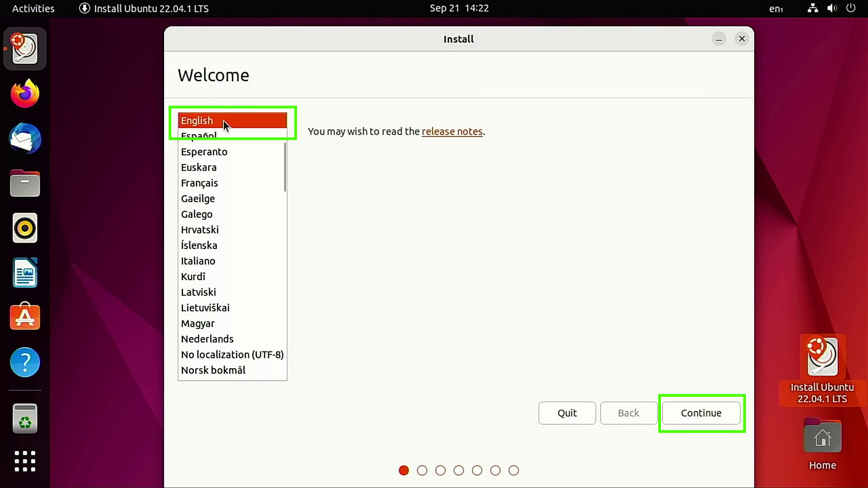Select Hrvatski language
This screenshot has height=488, width=868.
[232, 230]
